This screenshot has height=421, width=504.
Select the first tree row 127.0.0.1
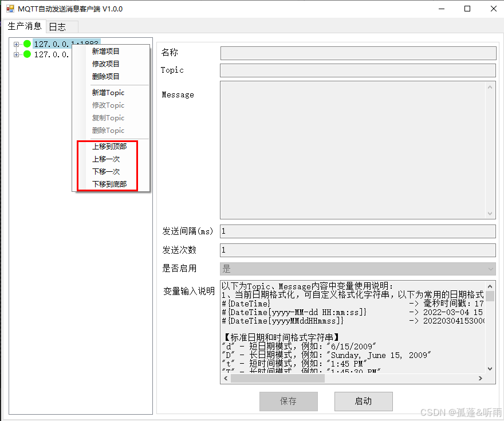[x=66, y=44]
